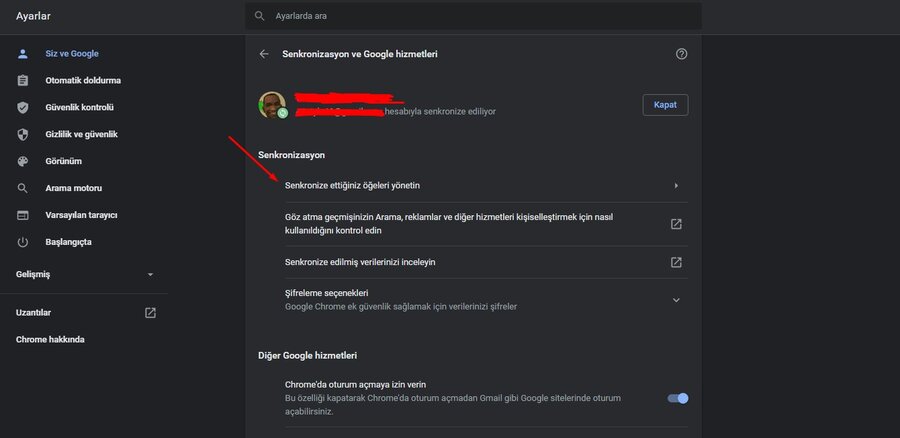900x438 pixels.
Task: Open arrow for Senkronize ettiğiniz öğeleri yönetin
Action: [x=676, y=186]
